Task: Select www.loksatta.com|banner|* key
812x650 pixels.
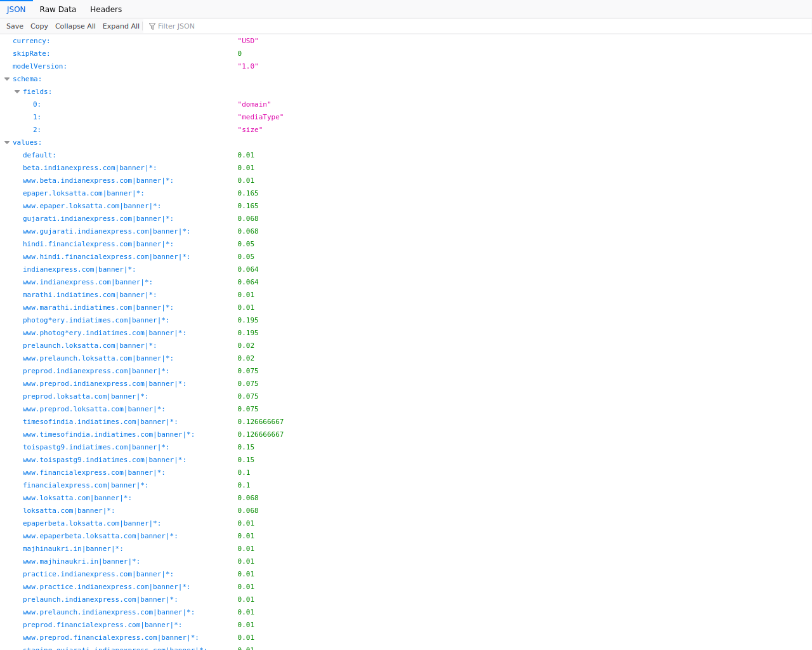Action: pos(77,498)
